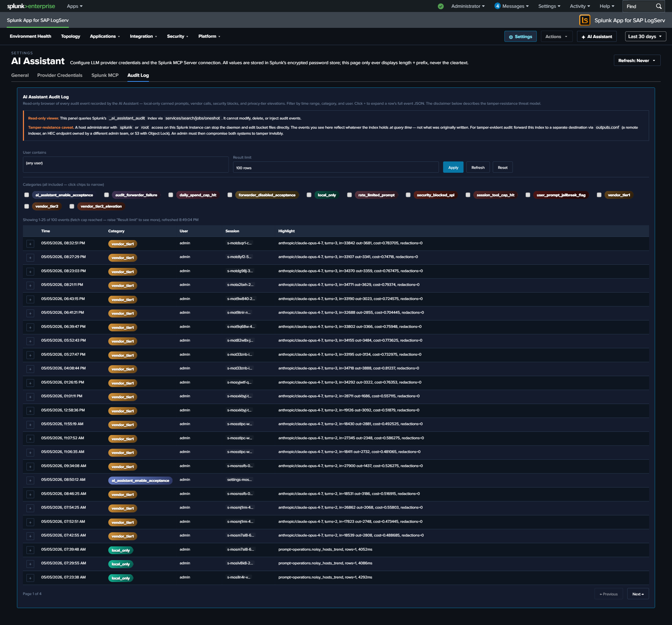The height and width of the screenshot is (625, 672).
Task: Click the AI Assistant sparkle button
Action: 597,36
